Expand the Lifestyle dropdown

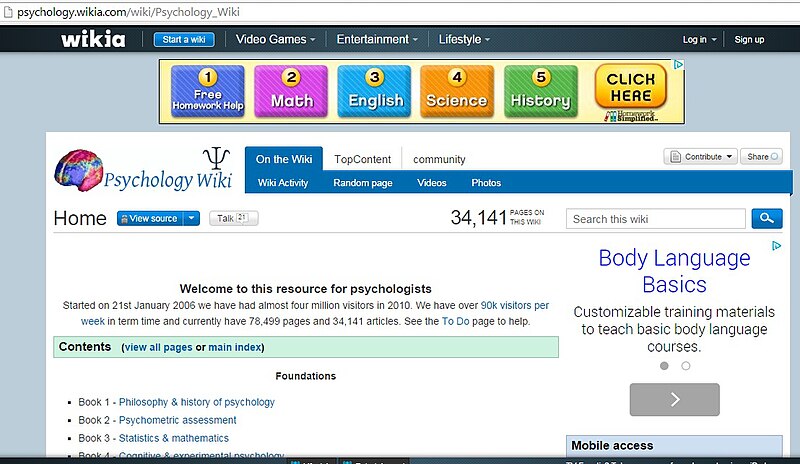point(464,39)
